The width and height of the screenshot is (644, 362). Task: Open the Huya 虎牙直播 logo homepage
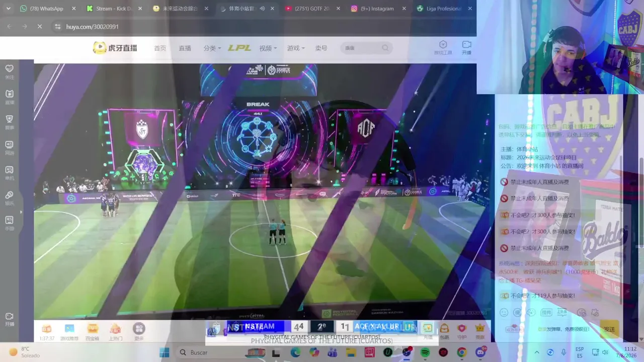click(115, 48)
